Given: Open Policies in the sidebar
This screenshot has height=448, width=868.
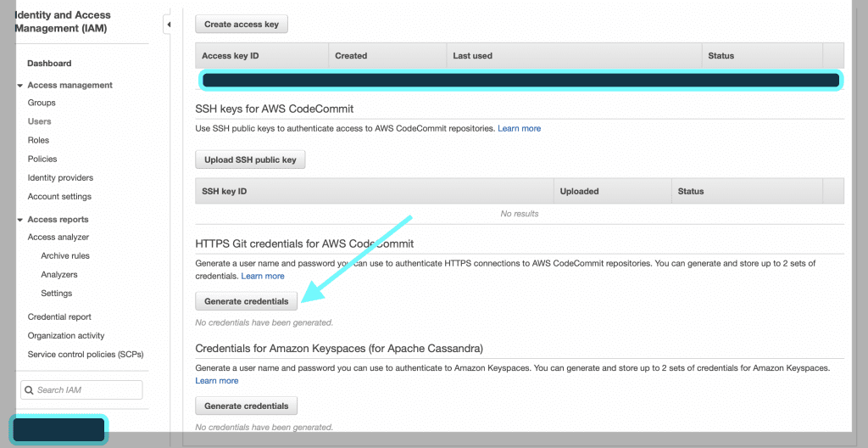Looking at the screenshot, I should pos(42,160).
